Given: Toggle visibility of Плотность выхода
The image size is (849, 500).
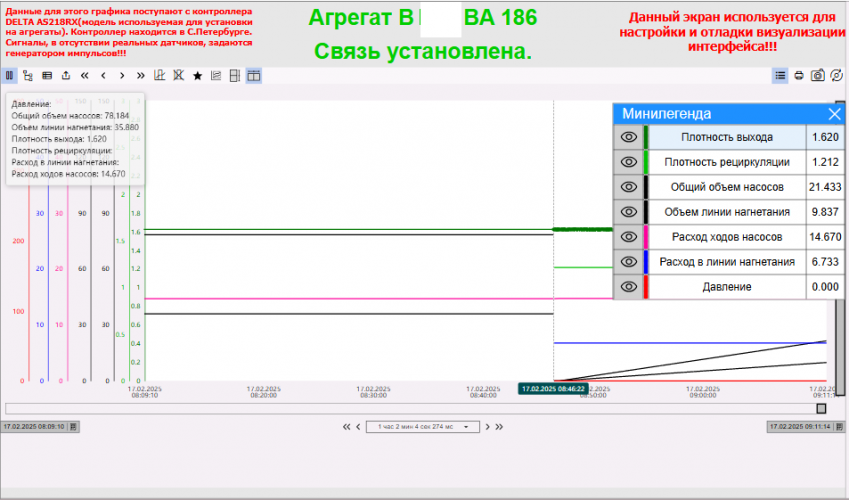Looking at the screenshot, I should point(628,137).
